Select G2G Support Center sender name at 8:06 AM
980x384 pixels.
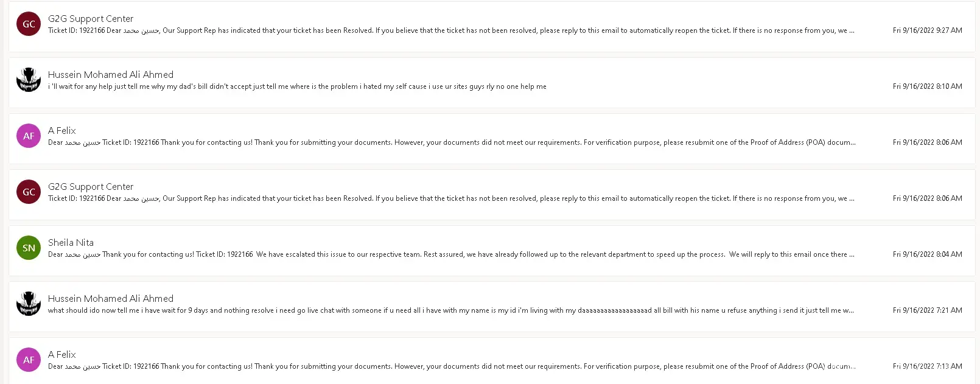(91, 187)
